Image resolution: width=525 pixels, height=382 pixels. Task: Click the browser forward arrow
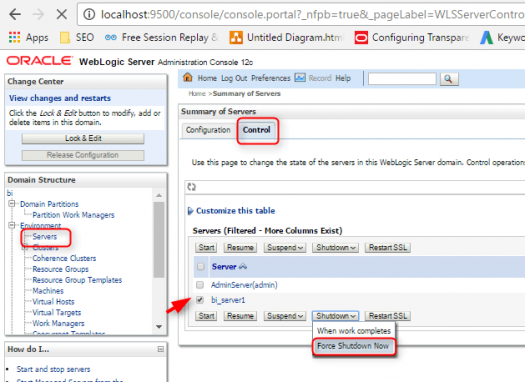tap(39, 14)
